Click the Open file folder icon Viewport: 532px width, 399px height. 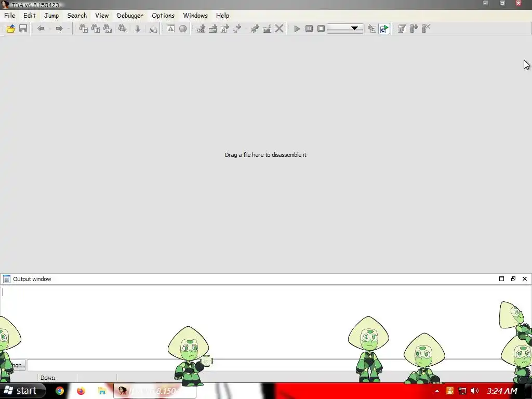tap(11, 29)
